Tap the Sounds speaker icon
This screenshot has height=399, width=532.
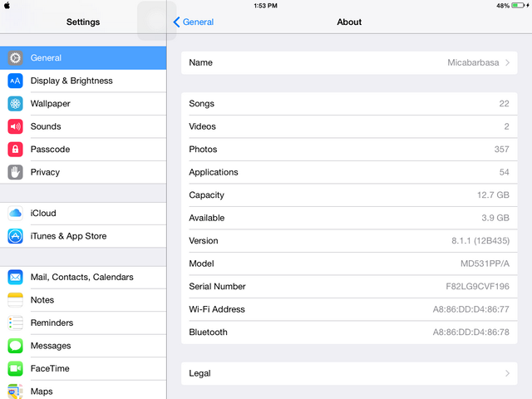click(15, 126)
